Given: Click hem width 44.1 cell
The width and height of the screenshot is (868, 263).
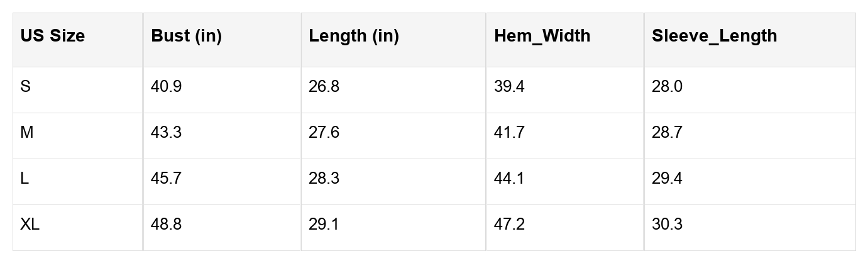Looking at the screenshot, I should (509, 179).
